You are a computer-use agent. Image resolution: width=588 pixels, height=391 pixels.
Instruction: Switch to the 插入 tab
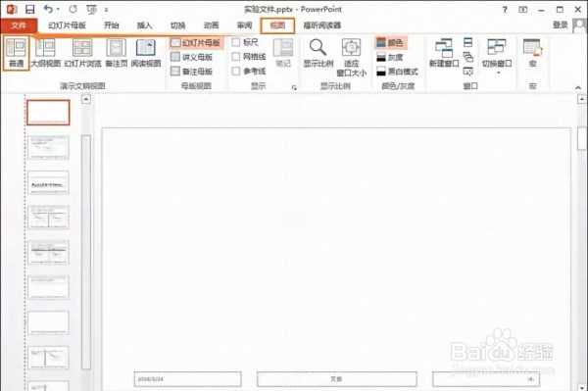[x=144, y=25]
